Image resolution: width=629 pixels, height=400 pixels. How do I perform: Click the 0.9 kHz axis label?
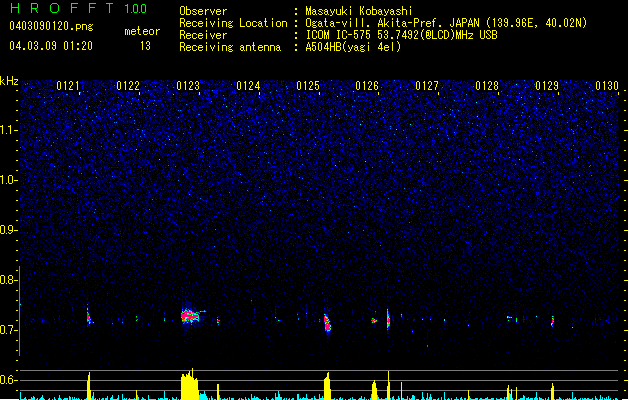[9, 230]
